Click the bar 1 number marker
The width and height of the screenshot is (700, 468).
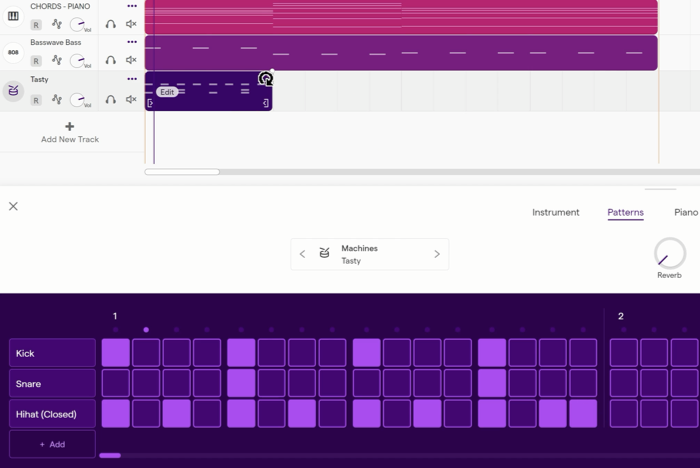point(115,316)
